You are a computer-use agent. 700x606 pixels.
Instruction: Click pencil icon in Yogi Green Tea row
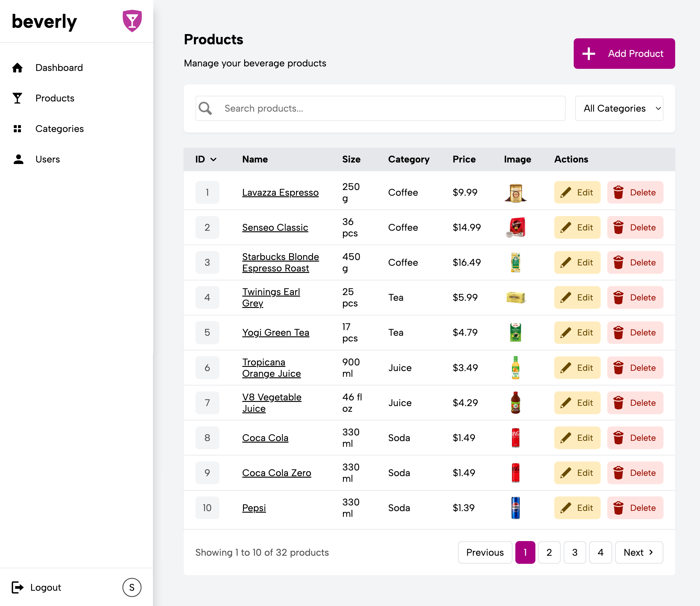[x=566, y=332]
